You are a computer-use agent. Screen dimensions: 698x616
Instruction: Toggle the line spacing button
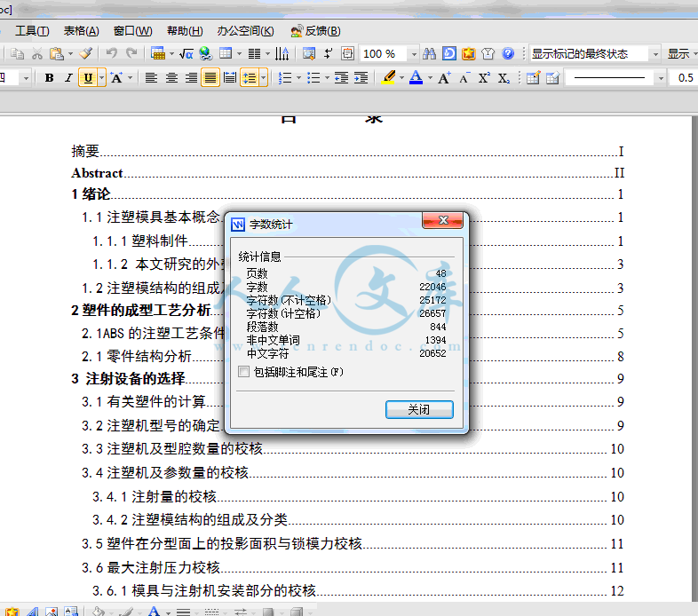pos(250,78)
